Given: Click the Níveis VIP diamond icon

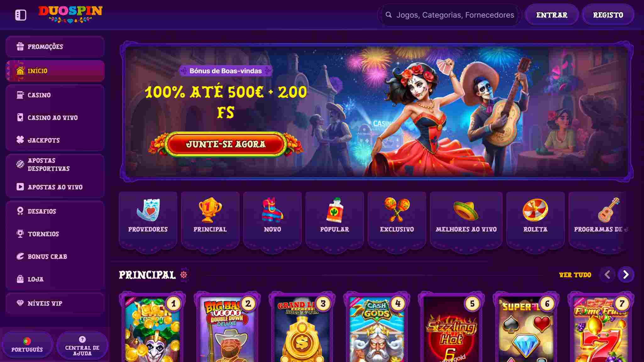Looking at the screenshot, I should (20, 303).
